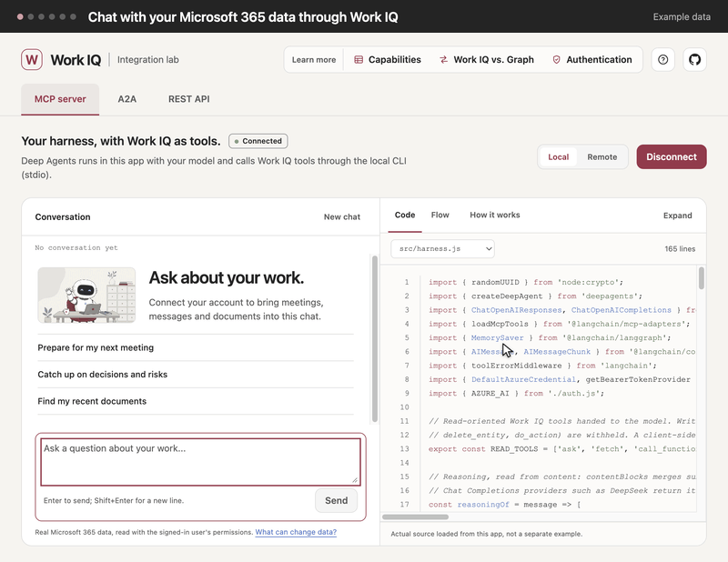Open the Flow tab
The image size is (728, 562).
[440, 215]
